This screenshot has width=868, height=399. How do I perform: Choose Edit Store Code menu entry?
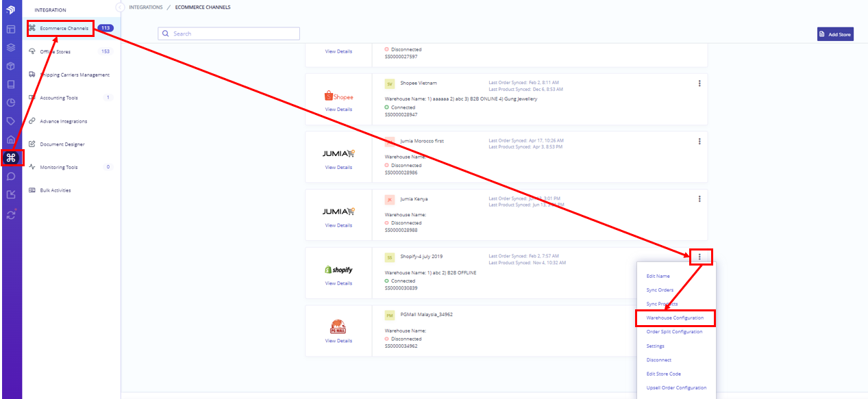(x=664, y=374)
